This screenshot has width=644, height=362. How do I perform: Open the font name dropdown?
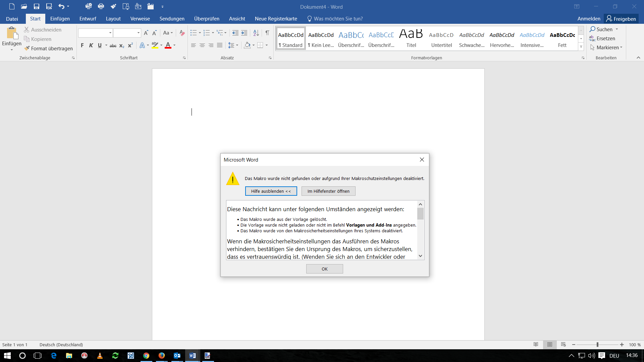click(110, 33)
